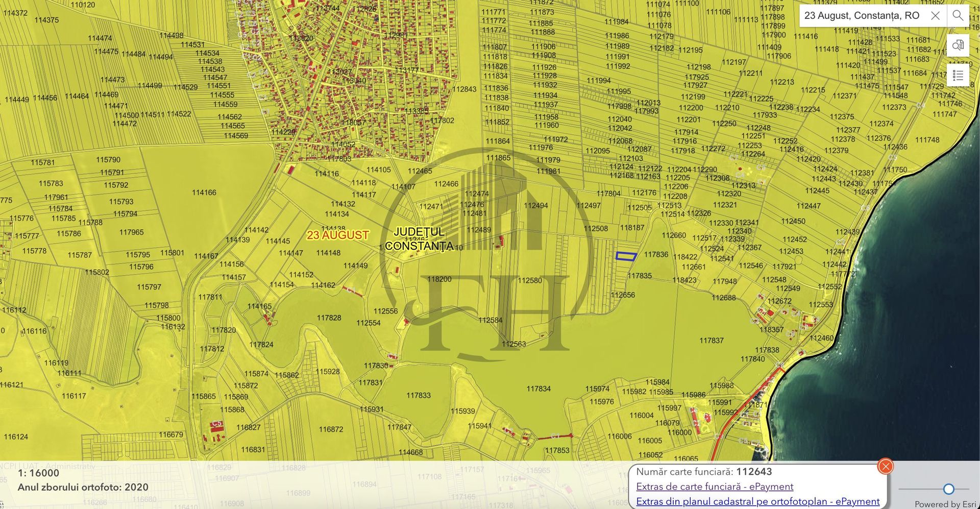Select parcel 117834 on the map

[538, 389]
